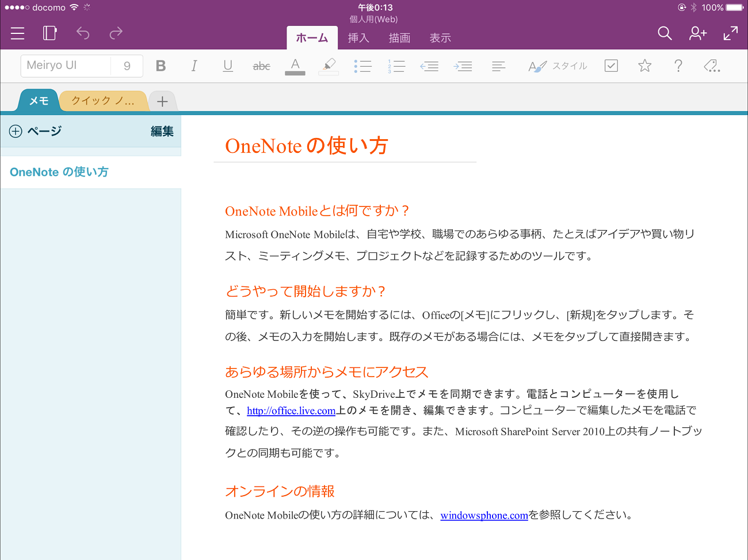The image size is (748, 560).
Task: Select heading あらゆる場所からメモにアクセス
Action: 327,372
